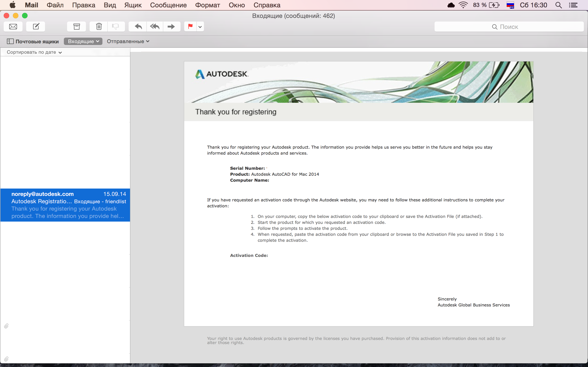The width and height of the screenshot is (588, 367).
Task: Open the Формат menu
Action: (x=207, y=5)
